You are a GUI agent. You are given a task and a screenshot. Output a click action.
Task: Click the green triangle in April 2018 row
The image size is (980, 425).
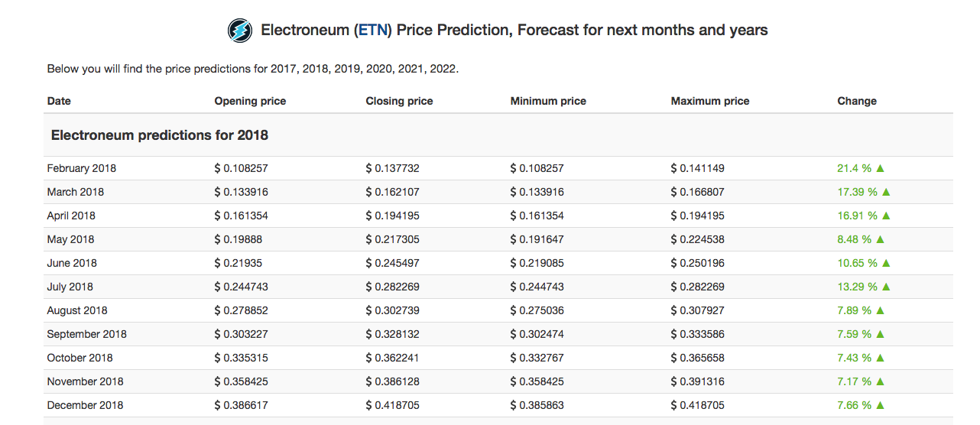[886, 216]
